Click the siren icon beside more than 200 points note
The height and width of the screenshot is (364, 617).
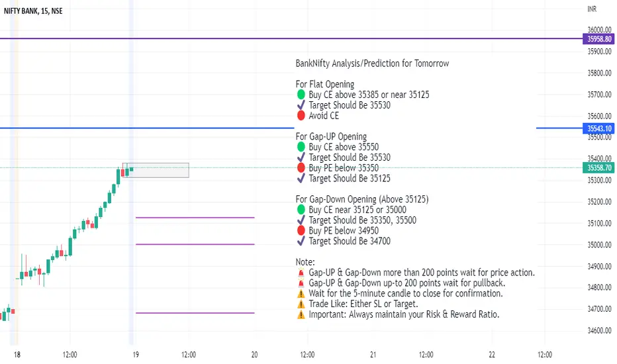(x=301, y=272)
